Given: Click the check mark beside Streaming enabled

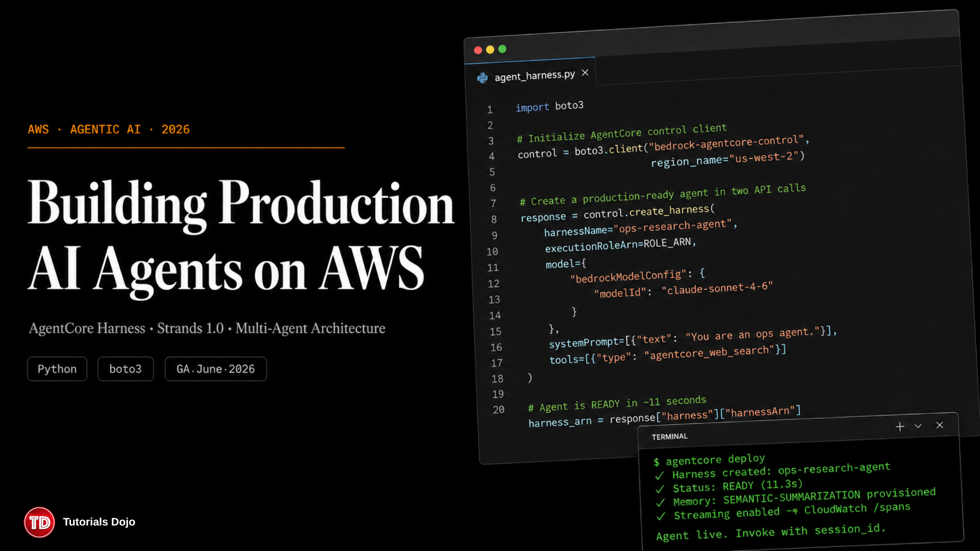Looking at the screenshot, I should [x=661, y=516].
